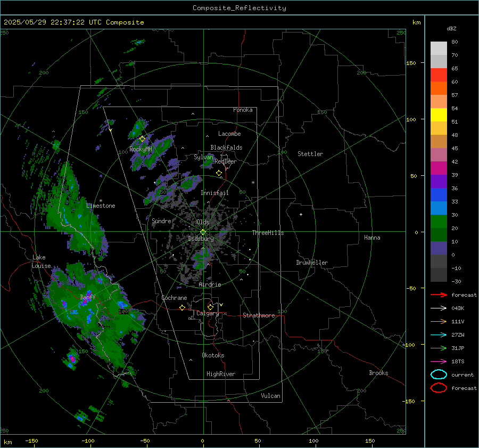Click the Banff label on the map
479x448 pixels.
[x=88, y=297]
